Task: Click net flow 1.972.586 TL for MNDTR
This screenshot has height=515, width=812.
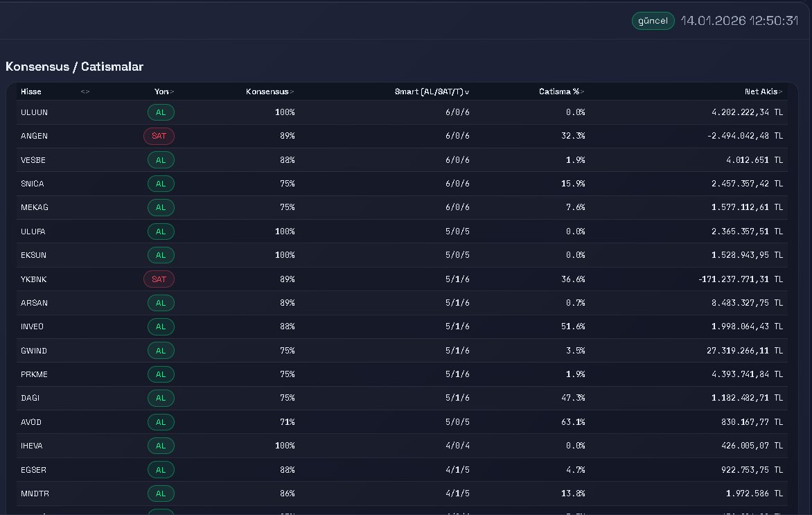Action: pyautogui.click(x=754, y=494)
